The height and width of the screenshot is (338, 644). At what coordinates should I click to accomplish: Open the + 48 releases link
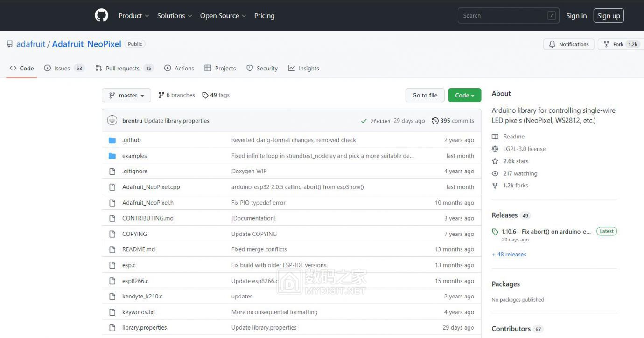(509, 254)
